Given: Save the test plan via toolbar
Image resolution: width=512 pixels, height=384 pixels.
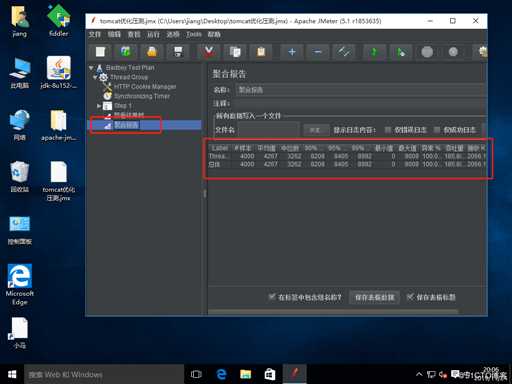Looking at the screenshot, I should 178,52.
